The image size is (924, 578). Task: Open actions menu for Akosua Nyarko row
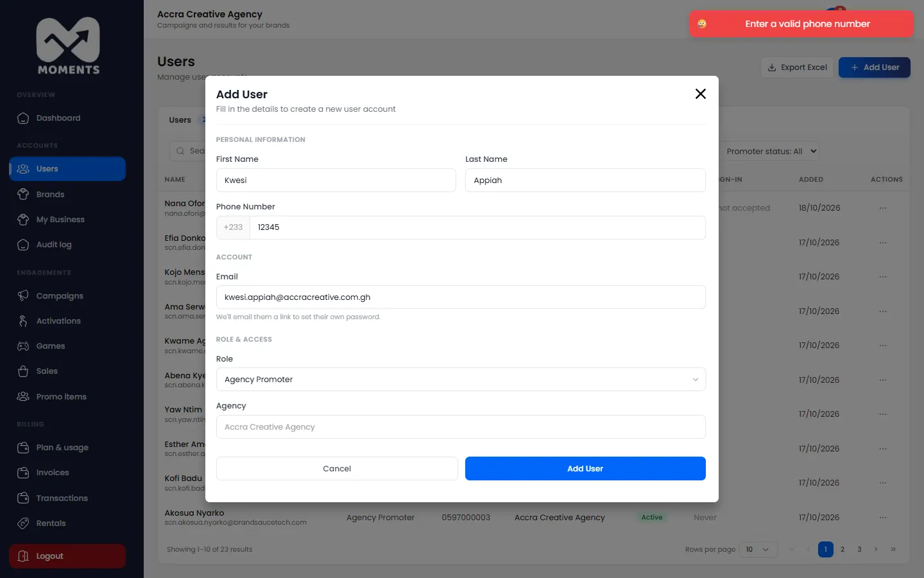pos(883,518)
